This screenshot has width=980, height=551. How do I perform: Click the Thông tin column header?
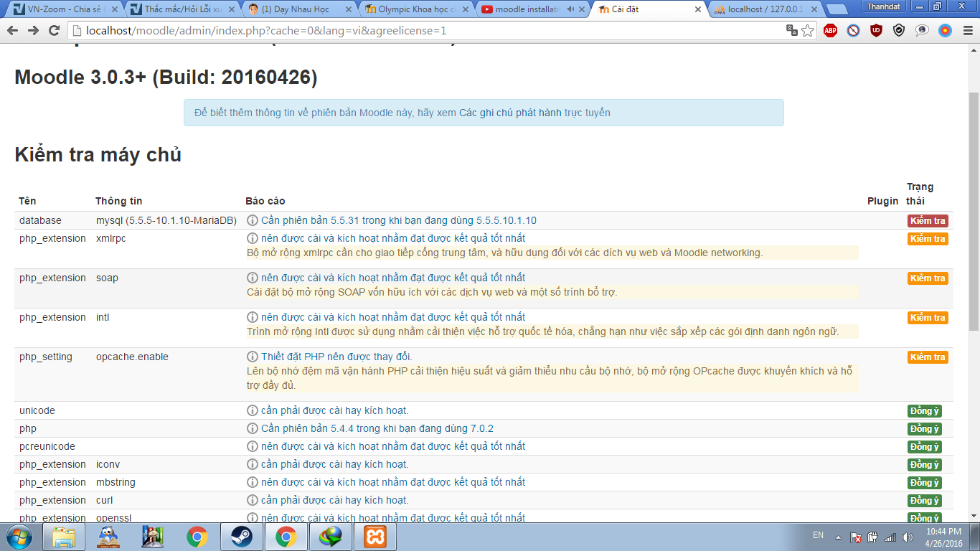click(119, 201)
